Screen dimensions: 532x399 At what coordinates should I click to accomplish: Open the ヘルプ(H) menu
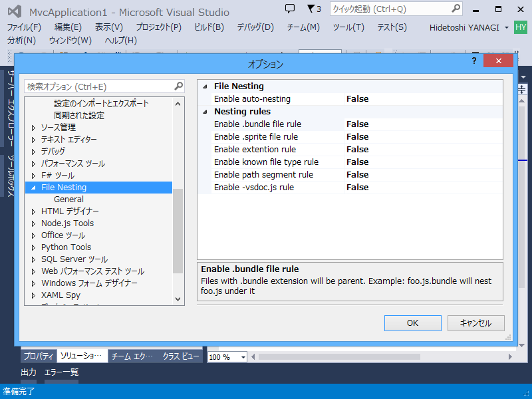[x=121, y=41]
